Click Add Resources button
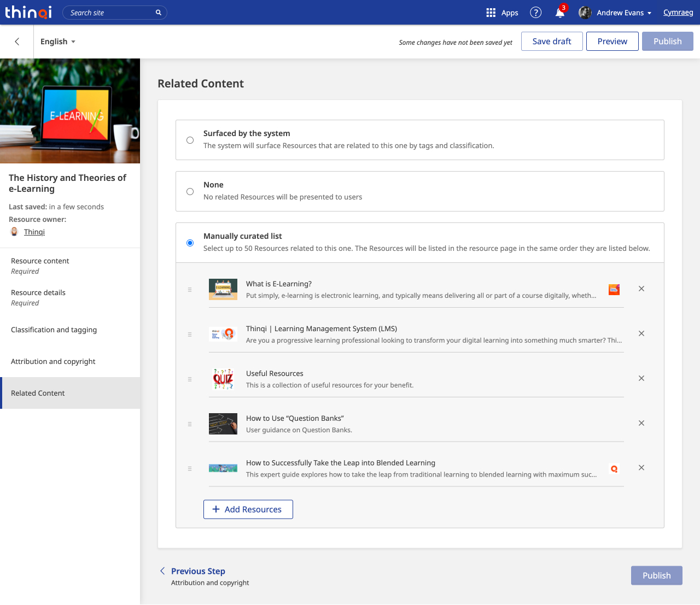Image resolution: width=700 pixels, height=605 pixels. pos(248,509)
